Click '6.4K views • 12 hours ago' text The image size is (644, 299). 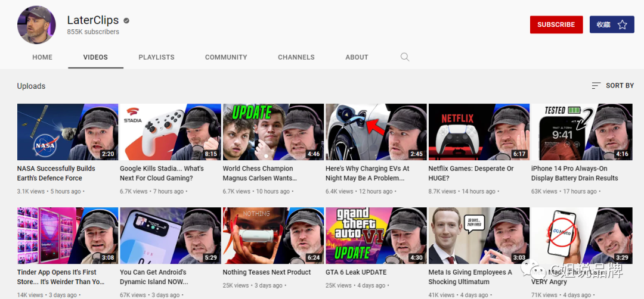(x=360, y=191)
